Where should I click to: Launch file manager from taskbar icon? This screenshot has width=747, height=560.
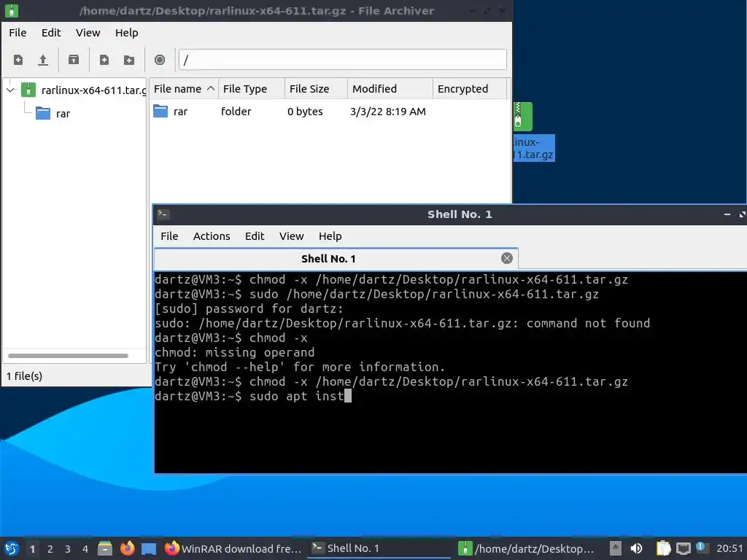click(x=105, y=549)
